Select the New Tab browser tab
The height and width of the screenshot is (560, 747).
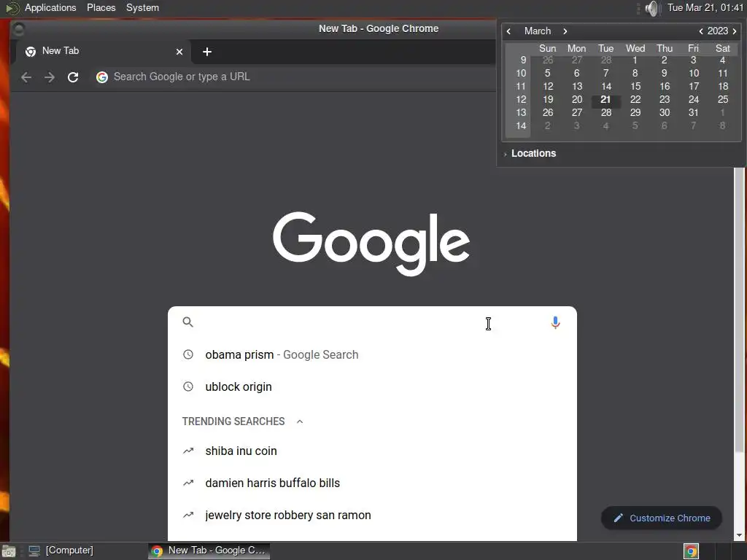pyautogui.click(x=104, y=52)
